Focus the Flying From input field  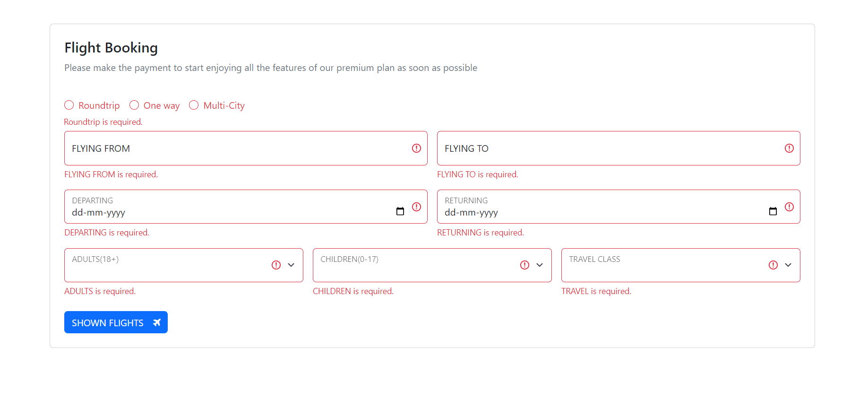(213, 148)
